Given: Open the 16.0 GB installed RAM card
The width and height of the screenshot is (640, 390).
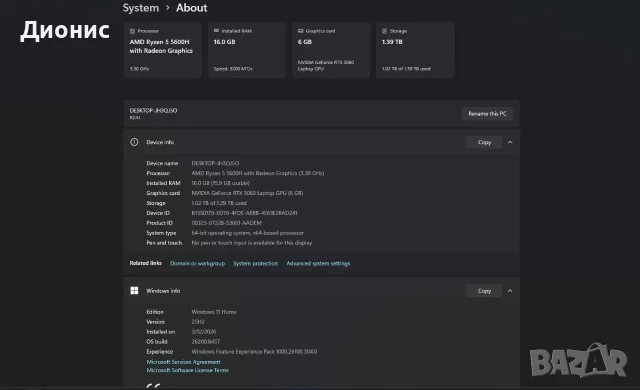Looking at the screenshot, I should (247, 50).
